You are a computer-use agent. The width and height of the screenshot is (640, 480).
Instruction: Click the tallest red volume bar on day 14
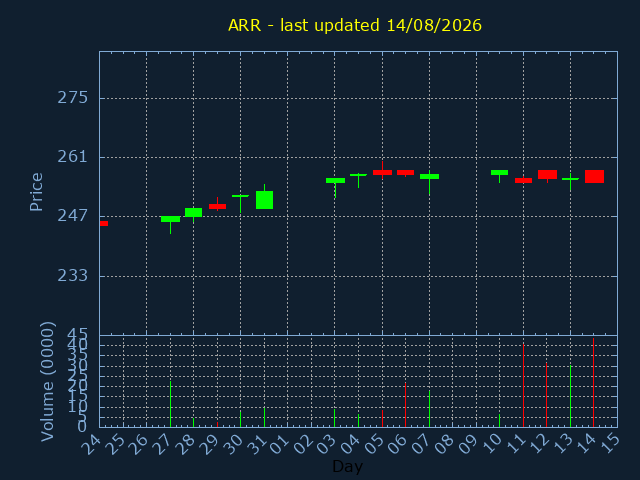point(593,382)
